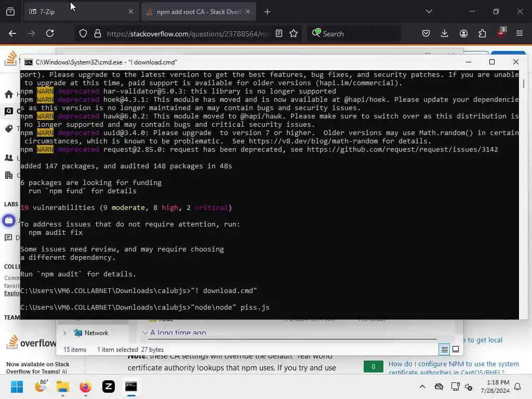Open the Windows Start menu

(17, 387)
